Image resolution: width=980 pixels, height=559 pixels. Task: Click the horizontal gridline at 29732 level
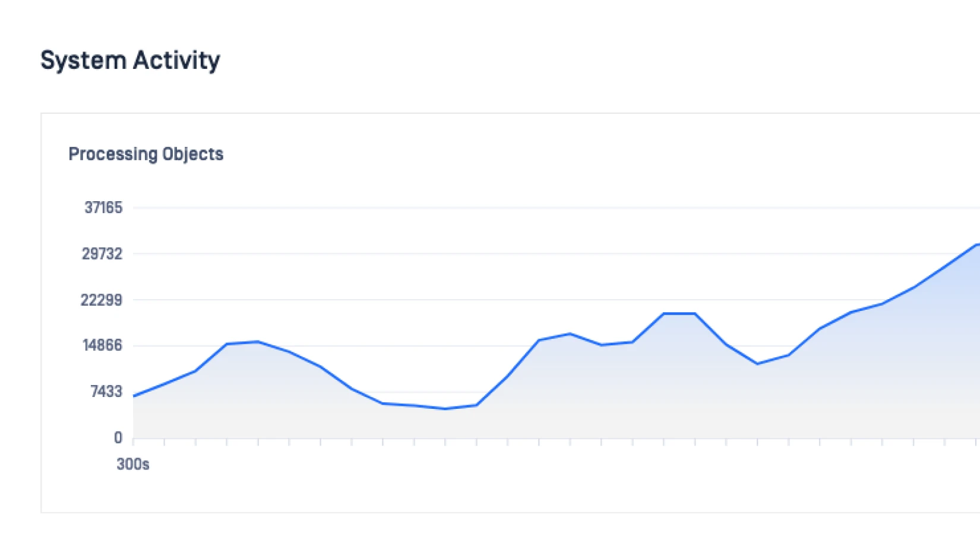tap(475, 254)
